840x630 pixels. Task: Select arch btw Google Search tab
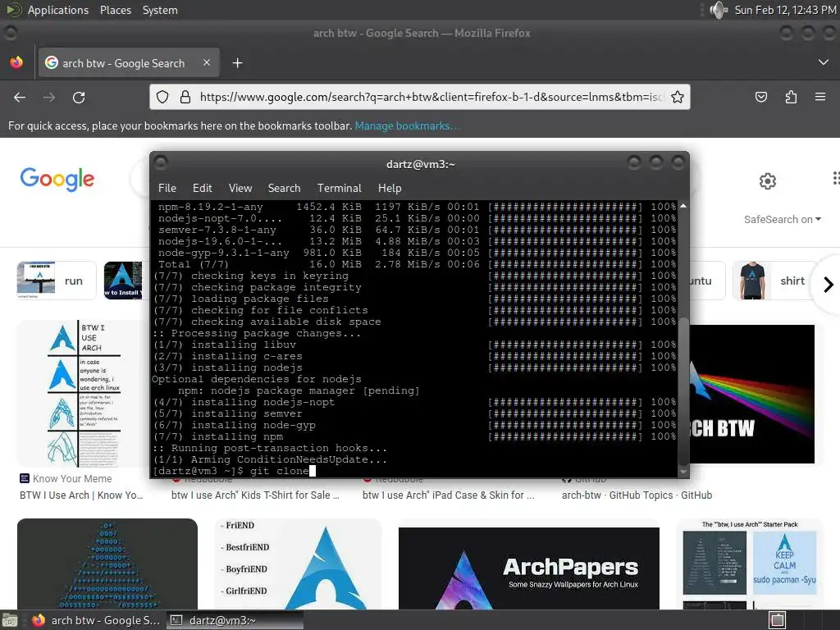(127, 63)
